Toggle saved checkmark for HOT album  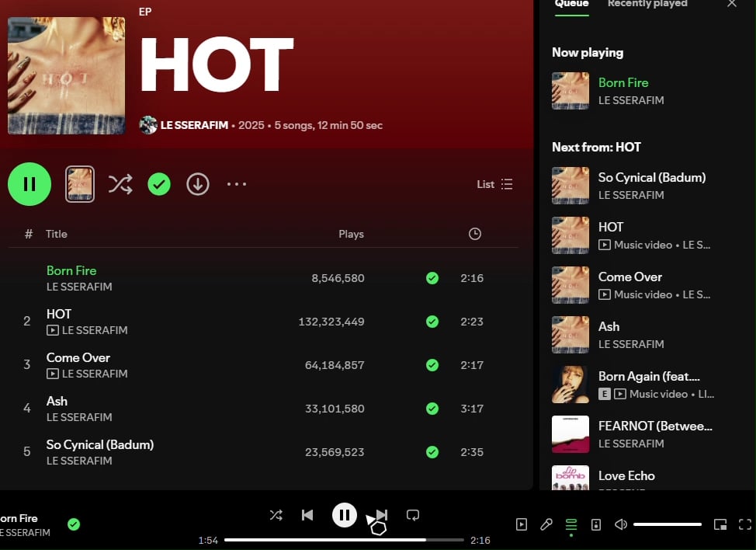(x=159, y=184)
